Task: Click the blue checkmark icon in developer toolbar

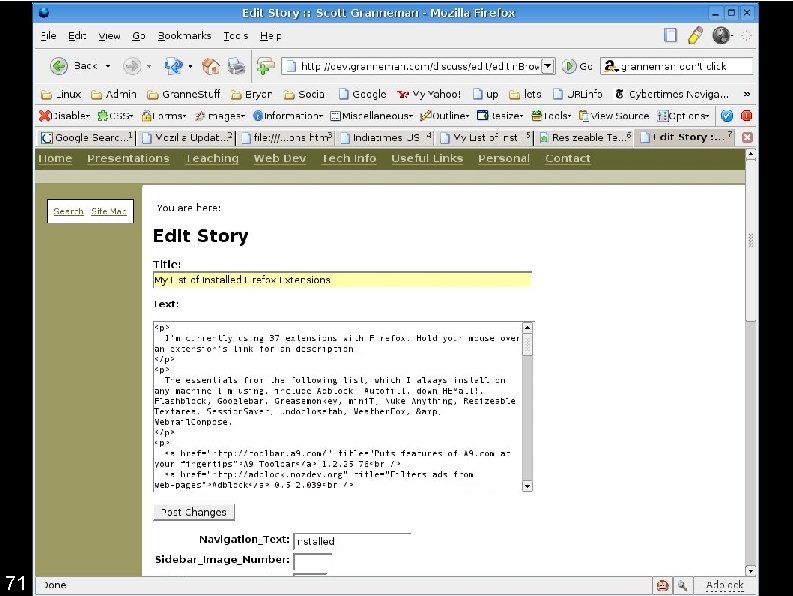Action: [x=727, y=116]
